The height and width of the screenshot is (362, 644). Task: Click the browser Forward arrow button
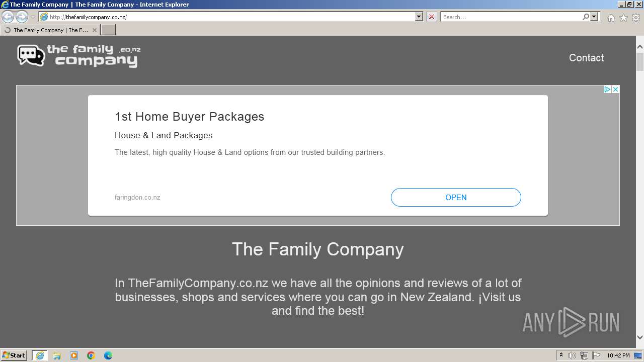click(x=22, y=17)
